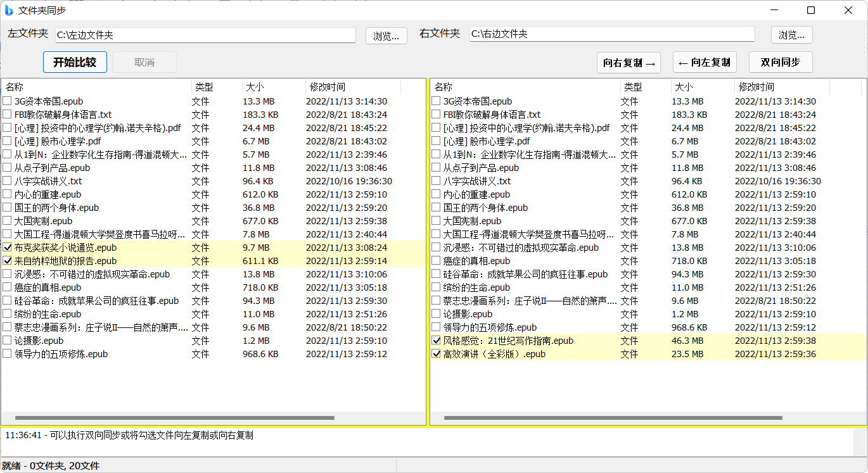
Task: Click the app icon in title bar
Action: 10,10
